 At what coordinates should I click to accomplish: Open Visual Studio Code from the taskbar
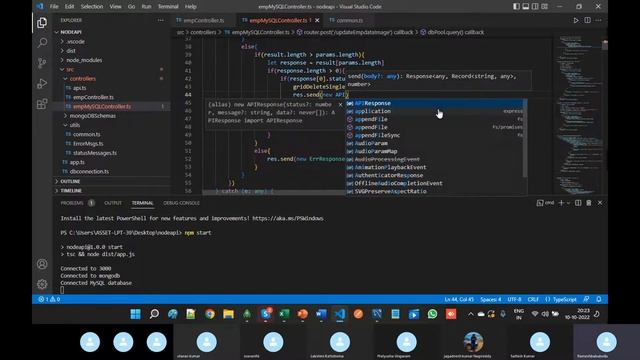click(x=340, y=314)
